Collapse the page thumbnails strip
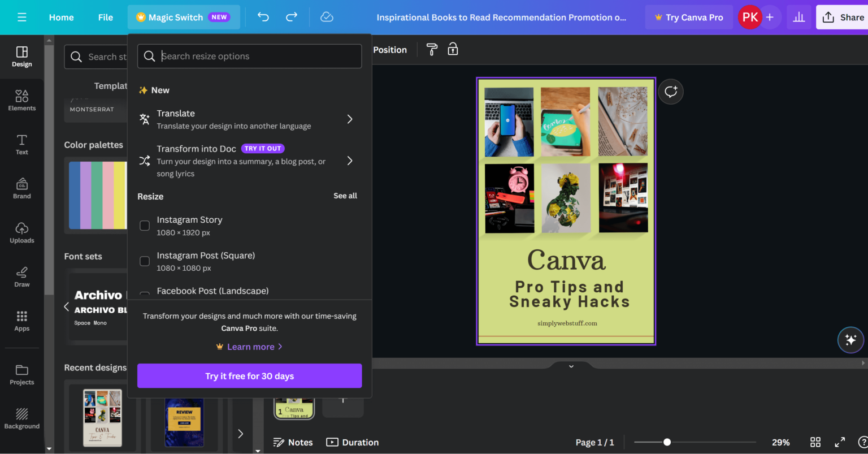 pyautogui.click(x=570, y=366)
